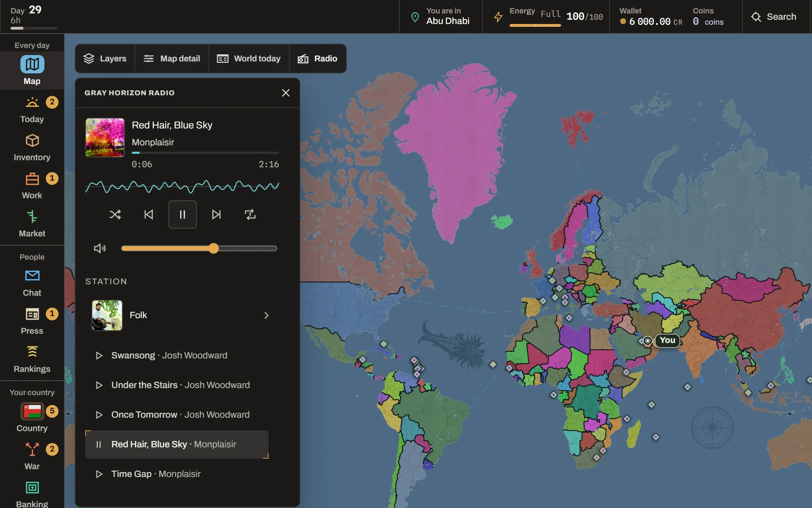Open the Press newspaper icon

point(32,314)
